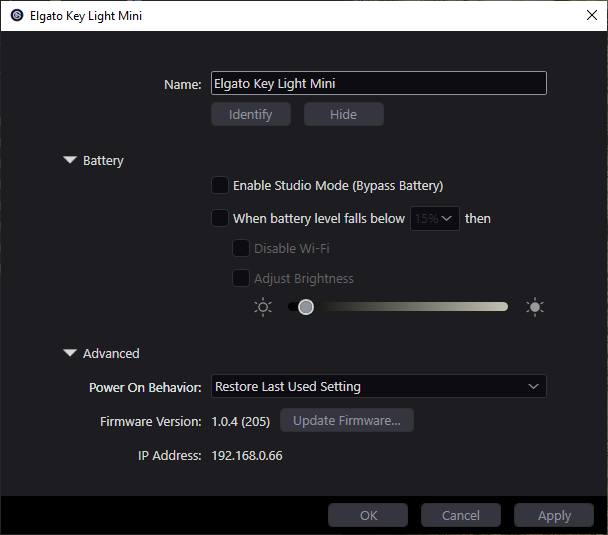The height and width of the screenshot is (535, 608).
Task: Click the Identify button
Action: click(x=251, y=114)
